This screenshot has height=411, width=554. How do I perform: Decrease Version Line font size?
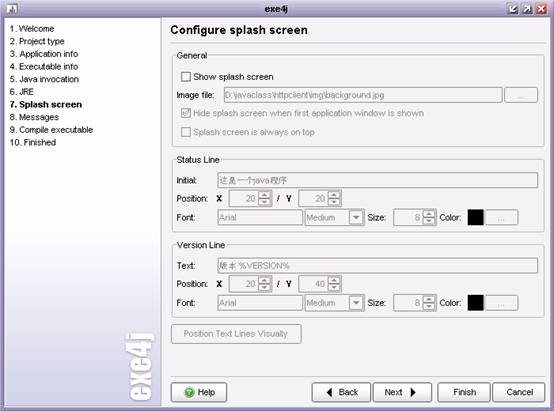click(429, 307)
